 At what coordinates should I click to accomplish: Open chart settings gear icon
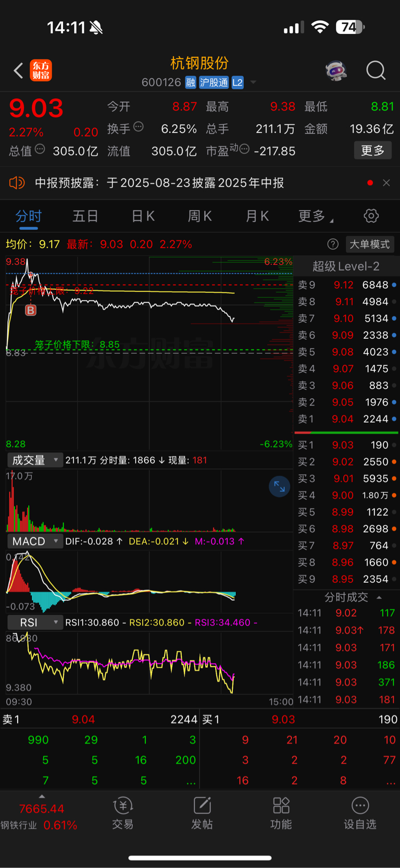(371, 216)
